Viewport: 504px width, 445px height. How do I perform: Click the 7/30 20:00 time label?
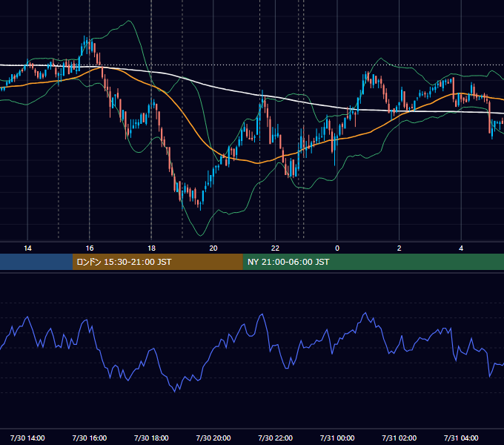(213, 438)
